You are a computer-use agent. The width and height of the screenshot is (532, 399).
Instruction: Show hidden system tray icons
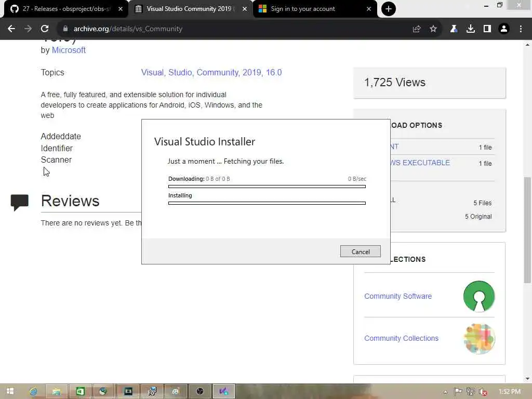coord(445,392)
